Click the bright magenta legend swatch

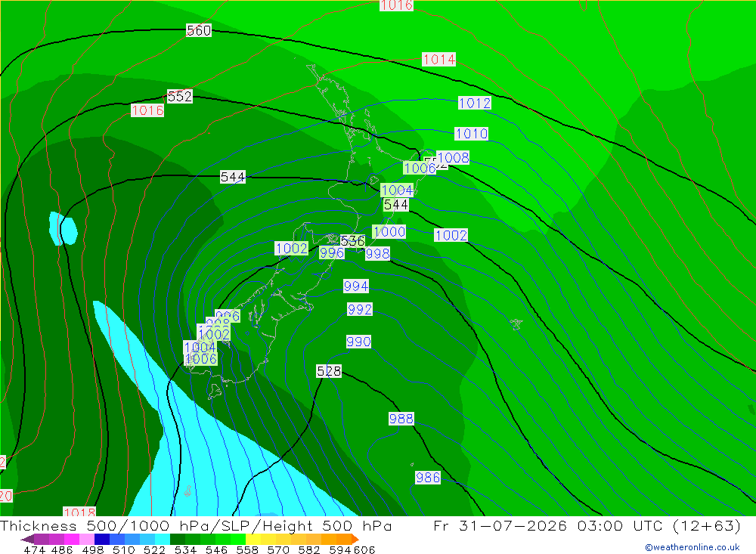click(71, 539)
